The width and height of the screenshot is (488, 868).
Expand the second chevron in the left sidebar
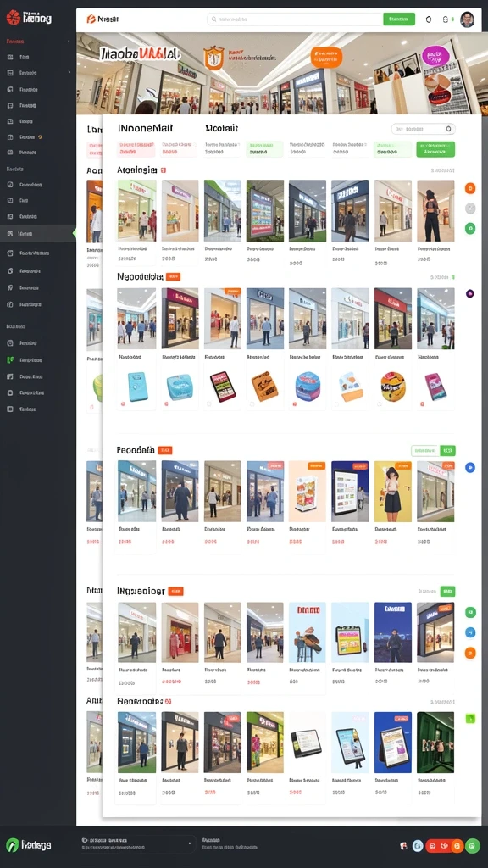pos(69,73)
